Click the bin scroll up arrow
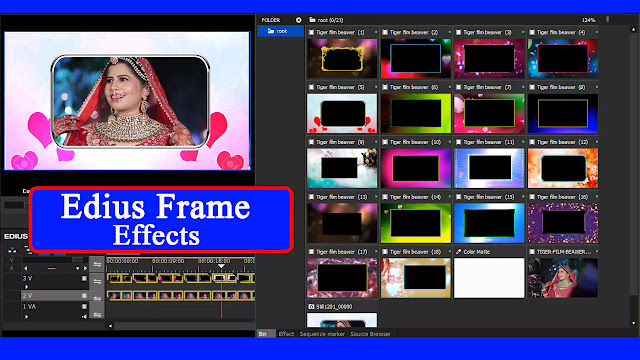 point(633,29)
